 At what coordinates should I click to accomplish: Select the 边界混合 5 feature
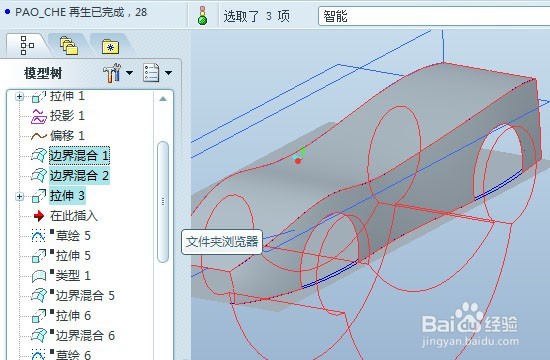pyautogui.click(x=85, y=295)
